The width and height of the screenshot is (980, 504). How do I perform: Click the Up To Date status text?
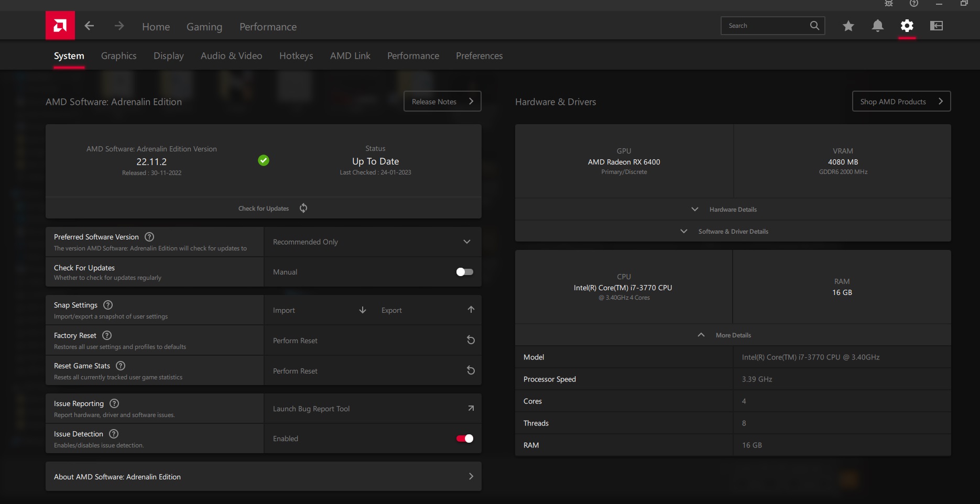click(x=376, y=161)
